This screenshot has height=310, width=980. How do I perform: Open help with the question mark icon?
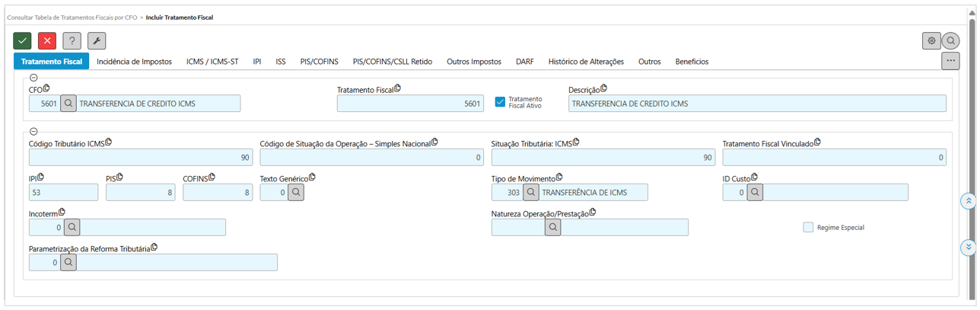(72, 41)
